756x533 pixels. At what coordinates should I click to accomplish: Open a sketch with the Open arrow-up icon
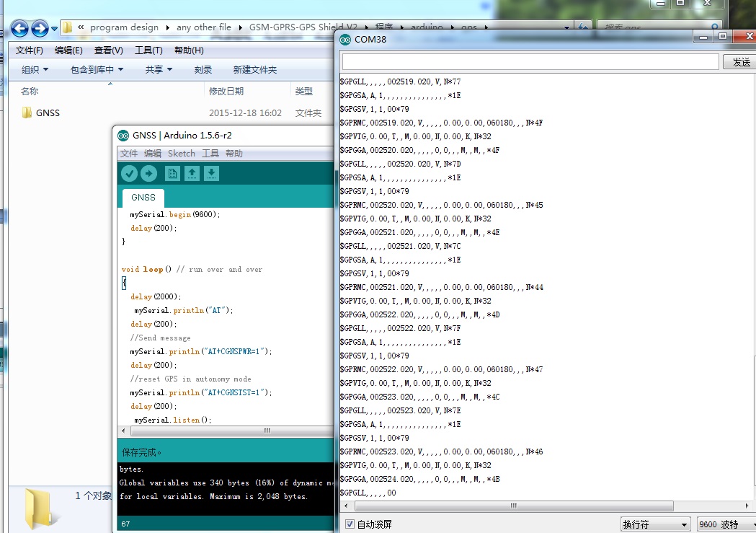tap(192, 173)
